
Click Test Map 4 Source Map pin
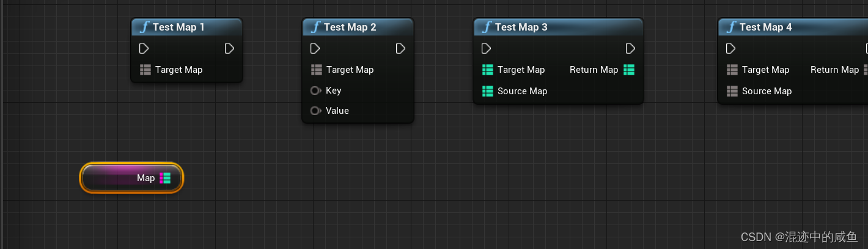tap(732, 91)
